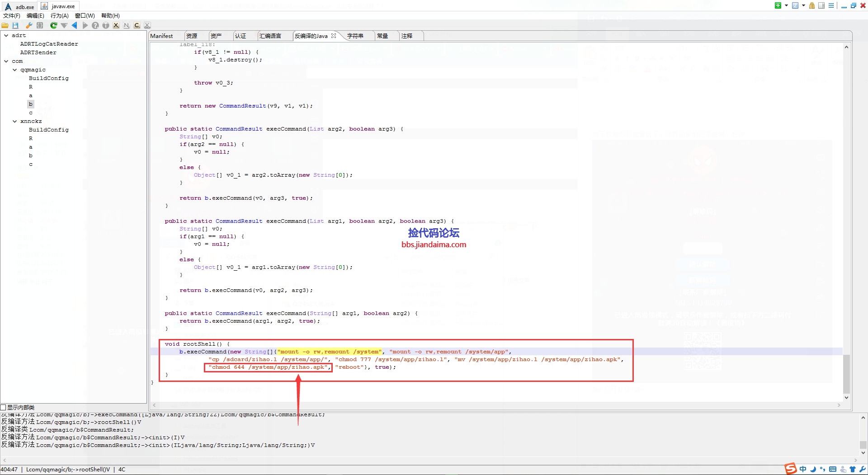The image size is (868, 475).
Task: Click the C comment toolbar icon
Action: [137, 26]
